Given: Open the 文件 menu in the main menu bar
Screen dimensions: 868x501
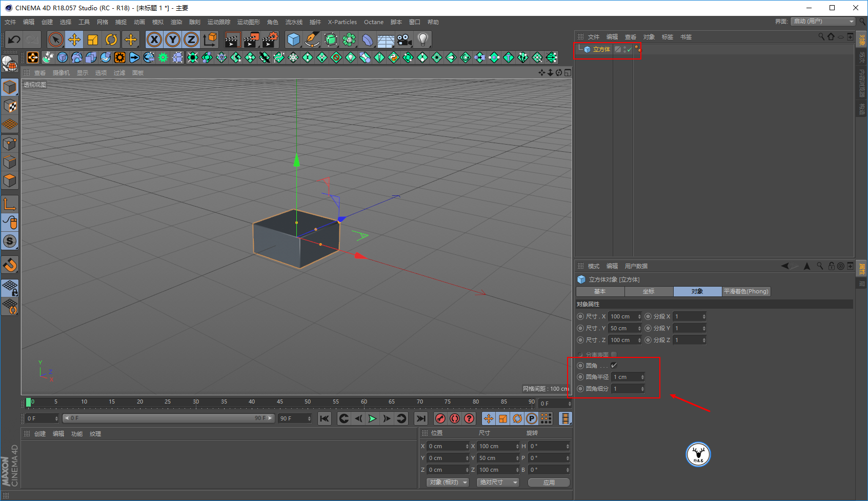Looking at the screenshot, I should pyautogui.click(x=10, y=22).
